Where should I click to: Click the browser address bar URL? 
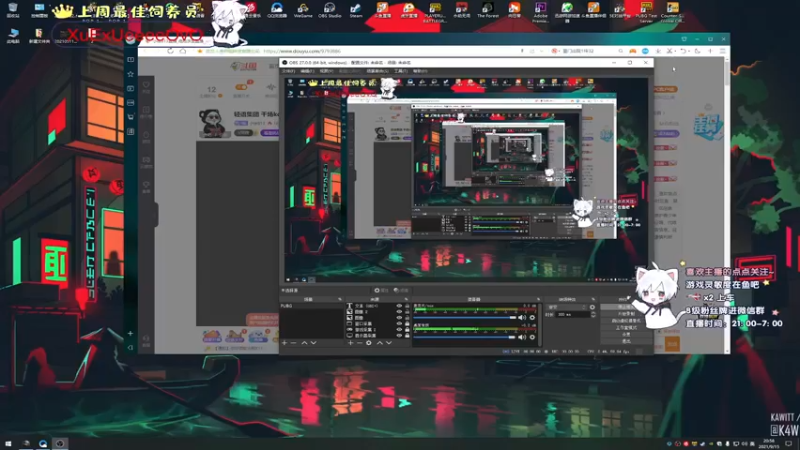click(x=303, y=51)
